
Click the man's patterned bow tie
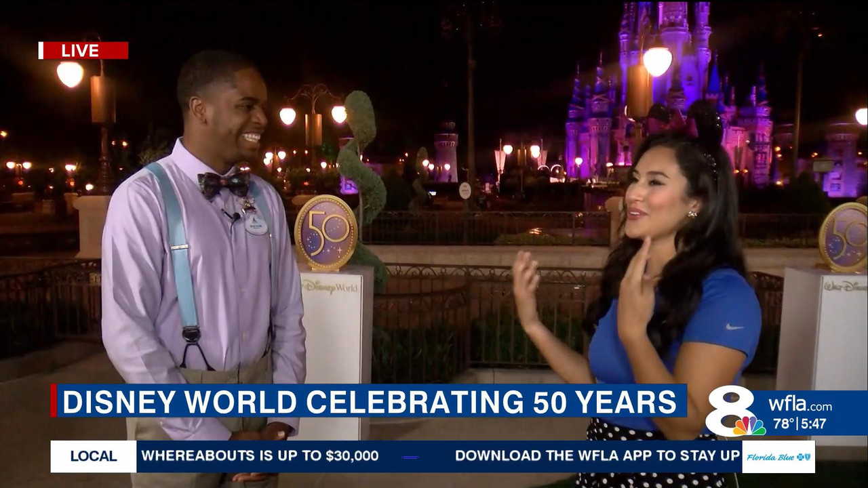pyautogui.click(x=224, y=184)
